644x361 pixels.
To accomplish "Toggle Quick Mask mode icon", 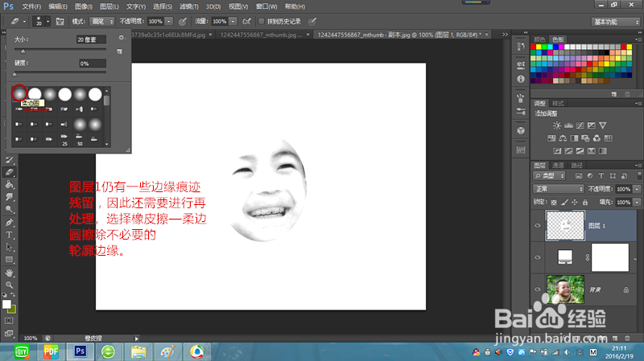I will [9, 321].
